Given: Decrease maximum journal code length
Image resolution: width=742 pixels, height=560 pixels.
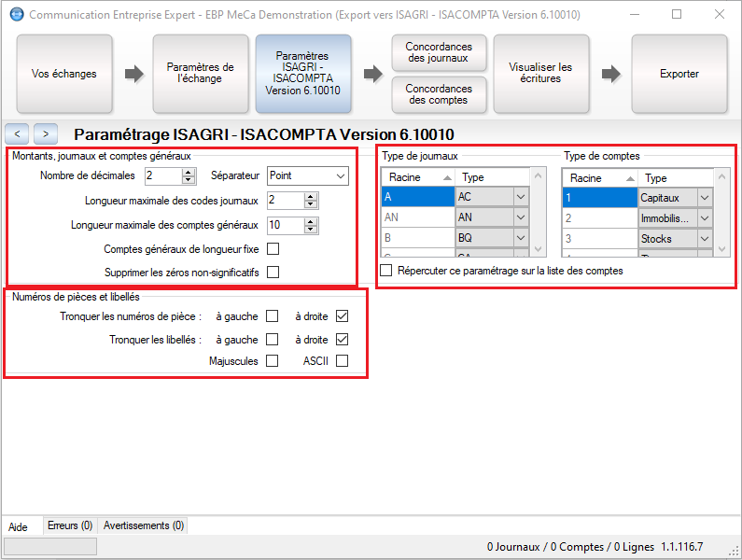Looking at the screenshot, I should point(311,204).
